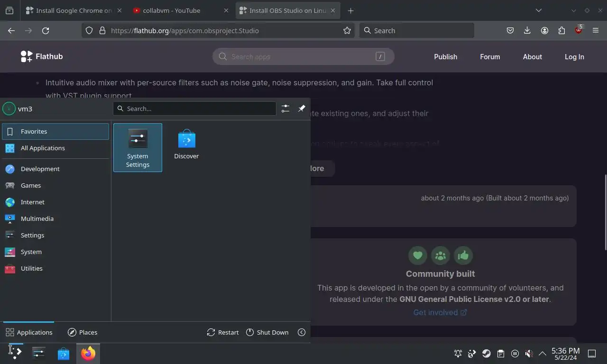This screenshot has width=607, height=364.
Task: Open System Settings from Favorites grid
Action: point(138,147)
